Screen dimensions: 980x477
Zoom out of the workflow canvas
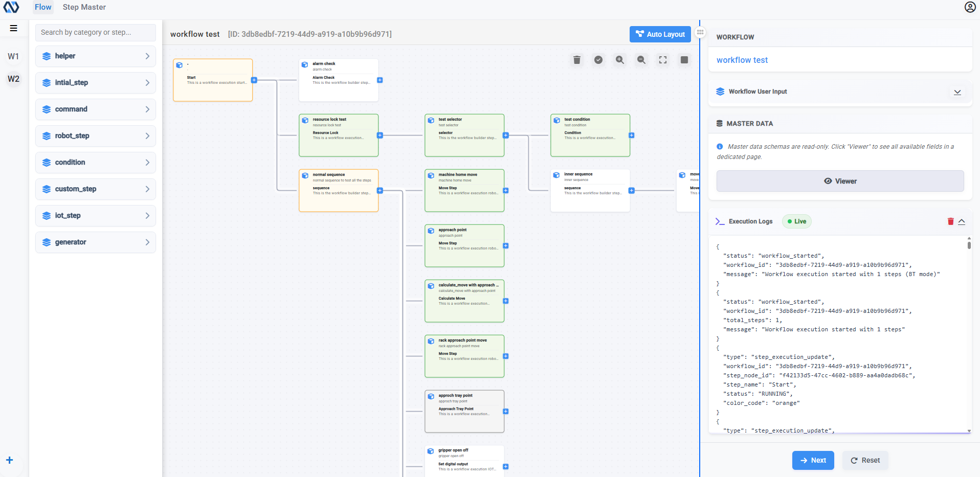(641, 60)
